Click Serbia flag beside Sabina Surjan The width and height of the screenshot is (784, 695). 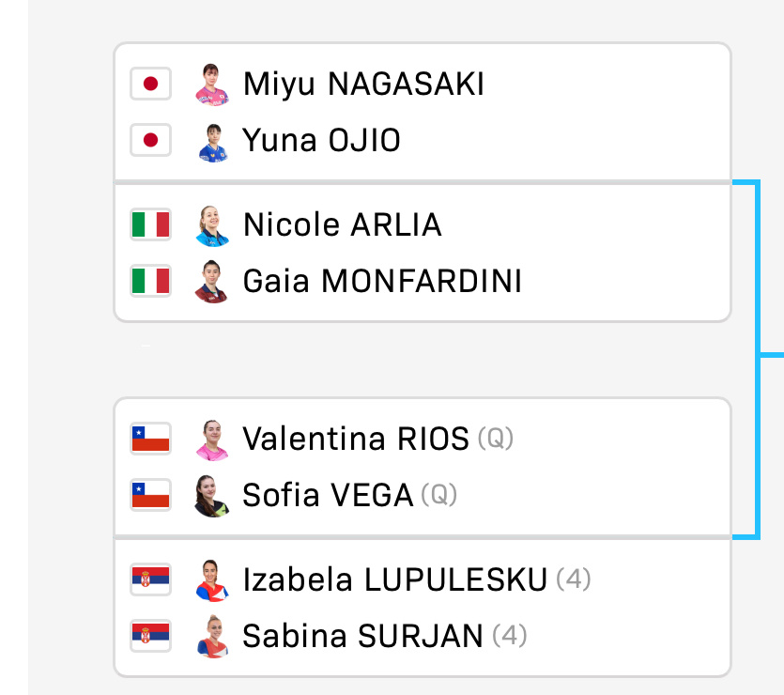click(150, 636)
